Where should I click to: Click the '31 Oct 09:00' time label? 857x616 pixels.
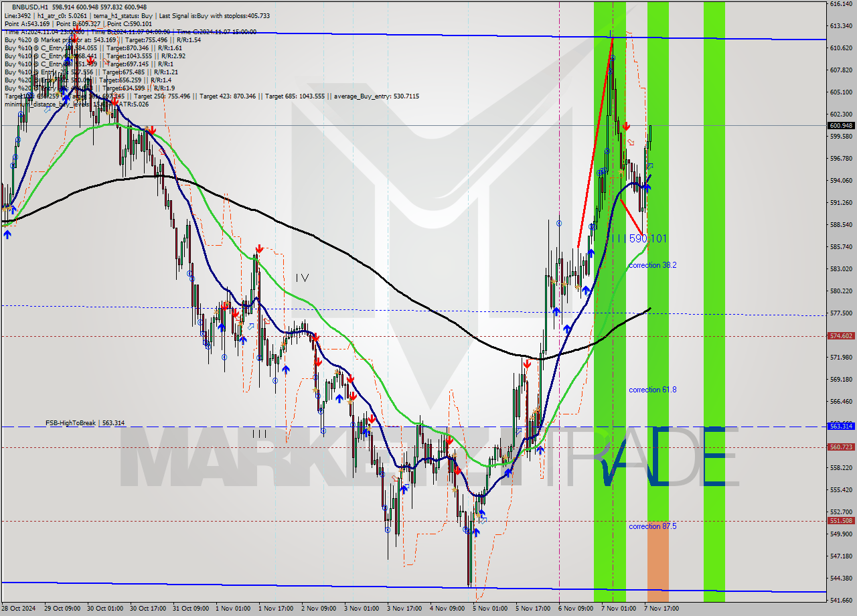[x=190, y=609]
